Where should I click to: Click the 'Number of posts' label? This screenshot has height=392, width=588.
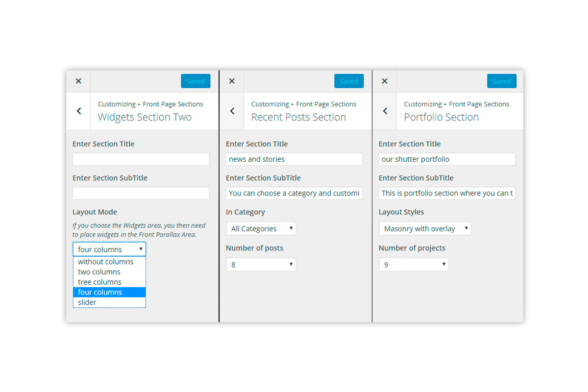coord(254,248)
